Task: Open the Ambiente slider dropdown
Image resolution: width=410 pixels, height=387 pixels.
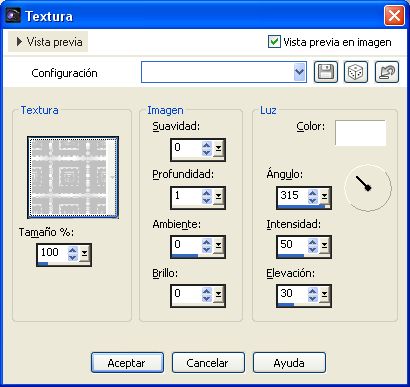Action: [x=219, y=247]
